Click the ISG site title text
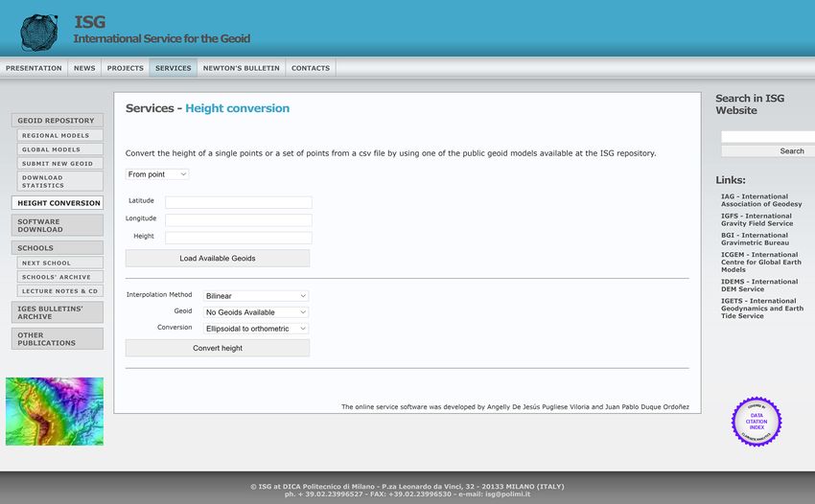Screen dimensions: 815x504 (x=90, y=22)
